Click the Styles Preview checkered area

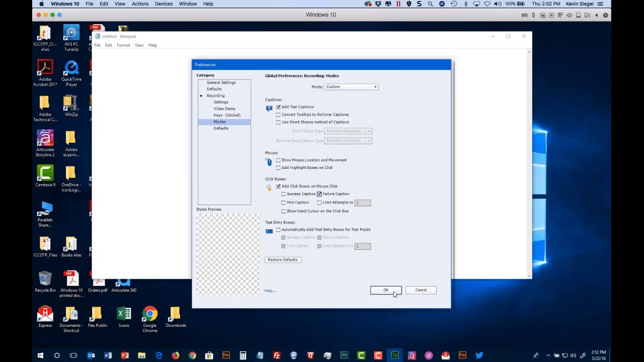[x=227, y=254]
